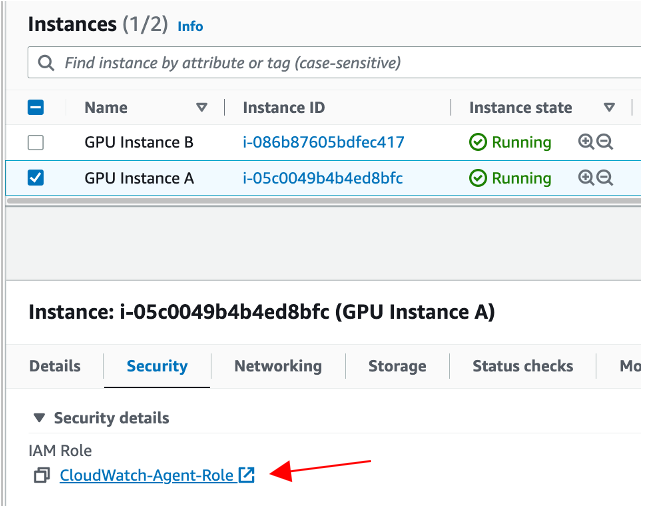Check the GPU Instance B checkbox

[36, 143]
